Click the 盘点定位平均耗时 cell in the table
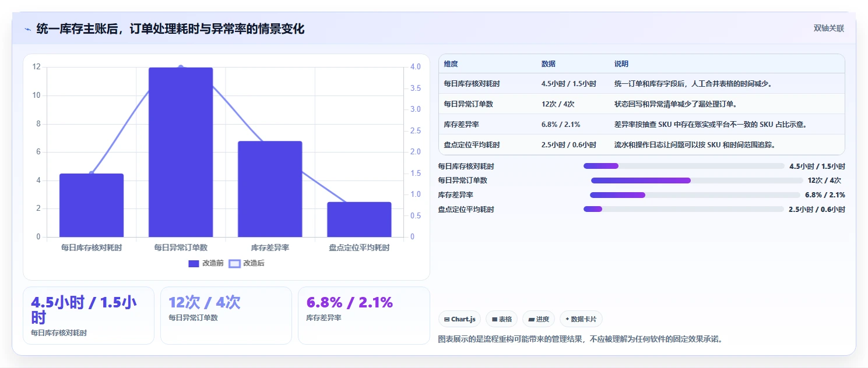 pyautogui.click(x=472, y=145)
